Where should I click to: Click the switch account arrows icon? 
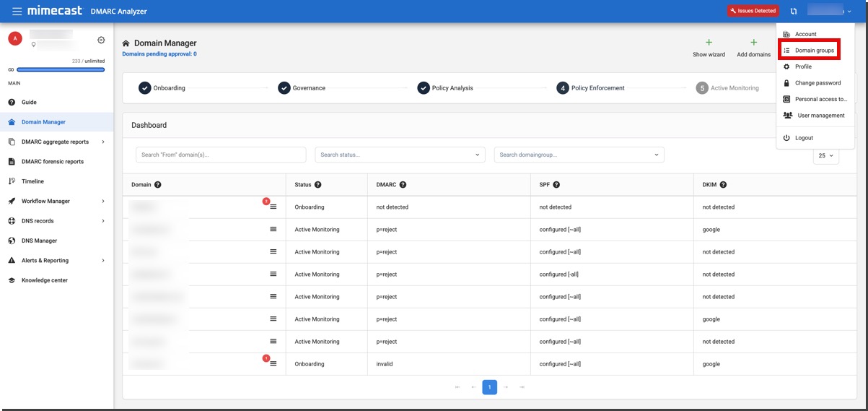click(x=794, y=11)
